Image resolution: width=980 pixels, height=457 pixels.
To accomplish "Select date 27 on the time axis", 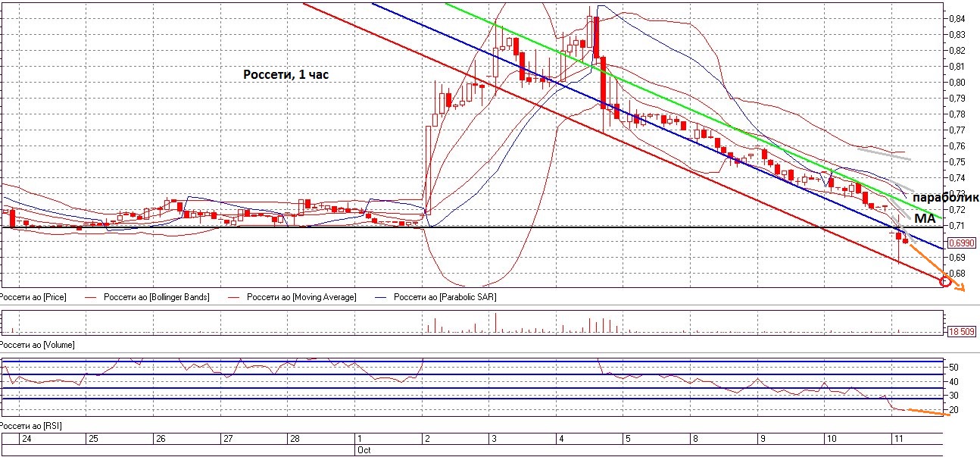I will pyautogui.click(x=227, y=439).
